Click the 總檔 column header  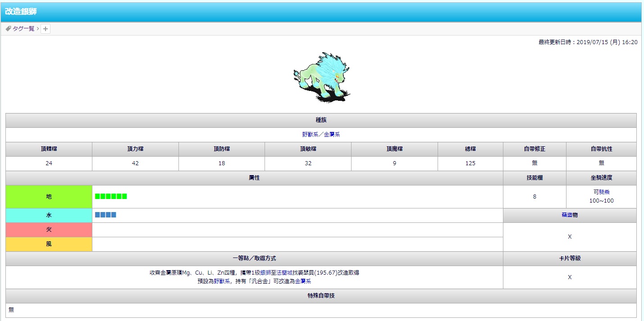(470, 149)
